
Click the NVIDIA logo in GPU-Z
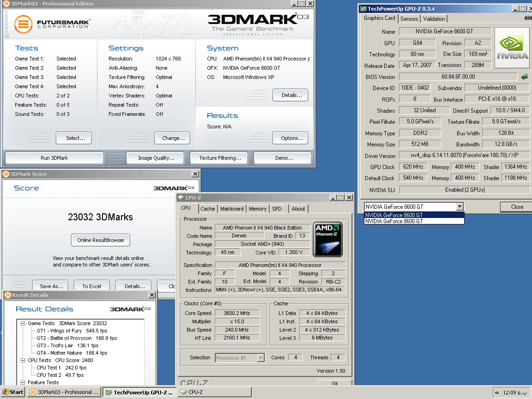512,49
